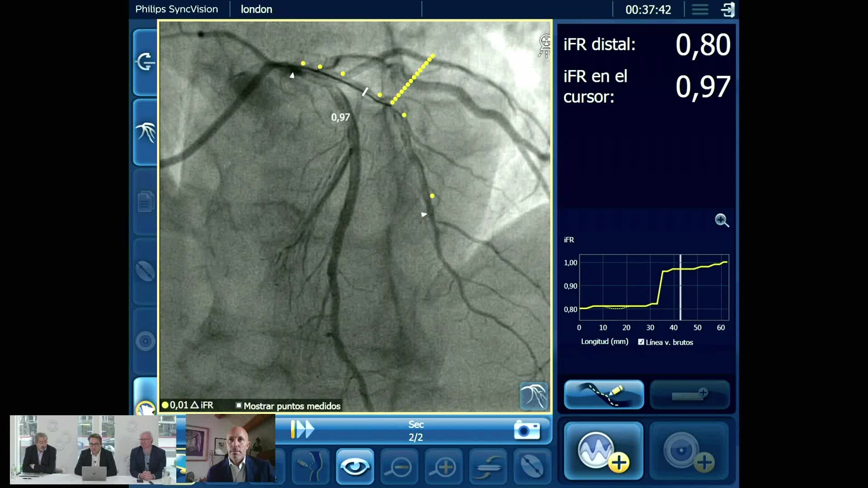This screenshot has width=868, height=488.
Task: Toggle the eye visibility button
Action: tap(355, 466)
